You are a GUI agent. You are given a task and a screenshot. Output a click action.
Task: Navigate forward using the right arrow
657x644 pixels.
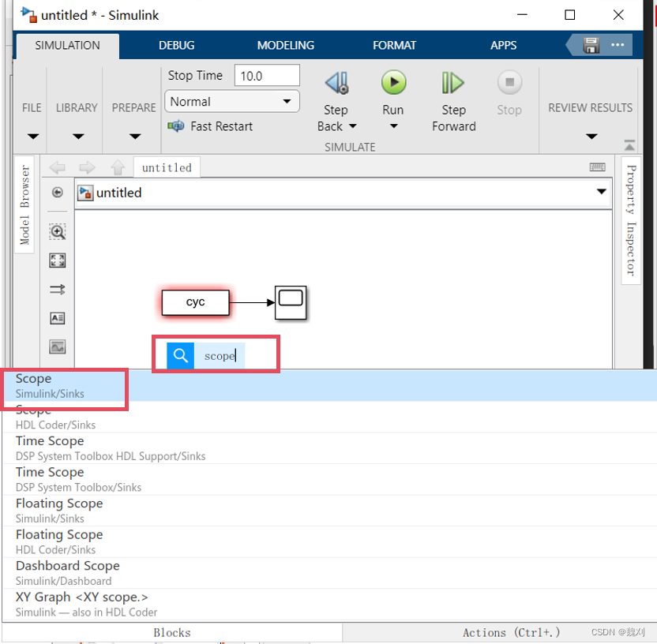coord(87,167)
